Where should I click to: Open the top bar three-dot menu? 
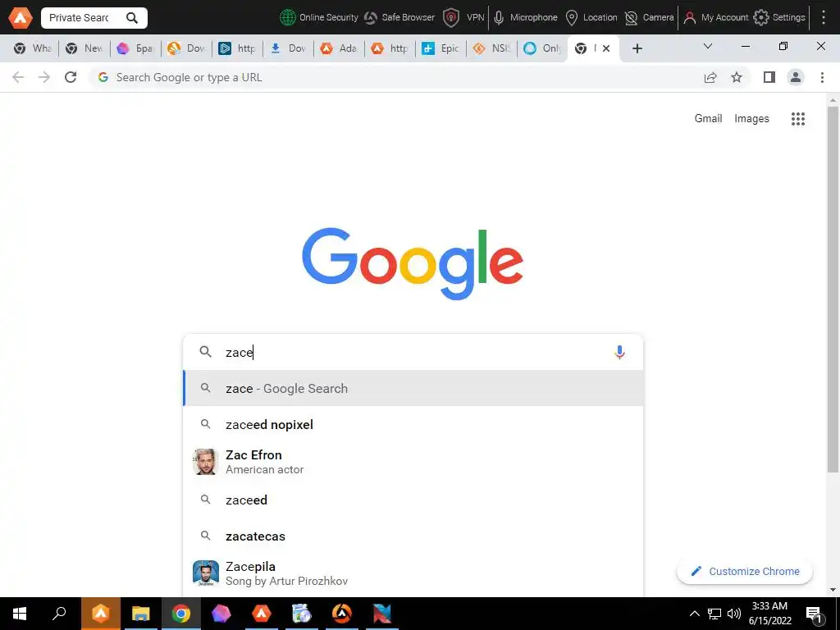pyautogui.click(x=824, y=18)
